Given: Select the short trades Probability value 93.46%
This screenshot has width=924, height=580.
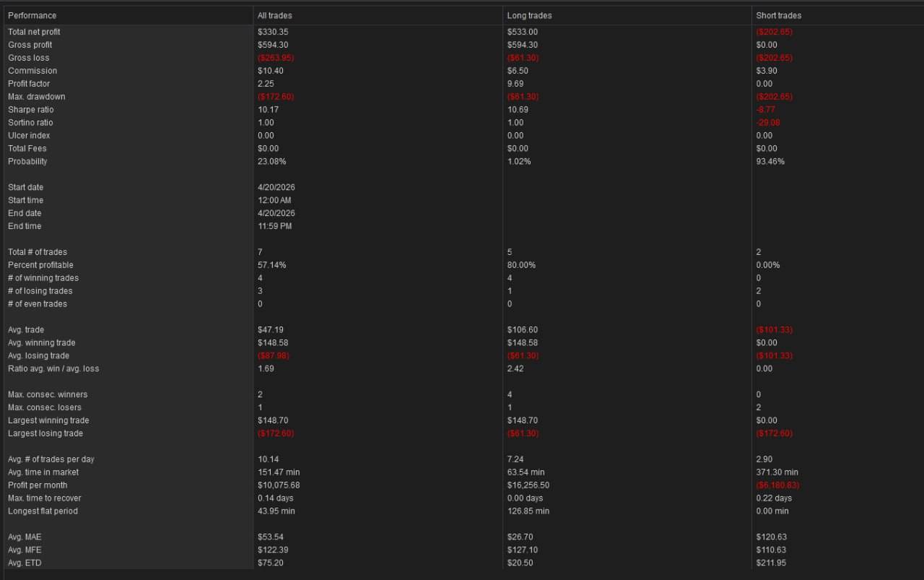Looking at the screenshot, I should coord(770,162).
